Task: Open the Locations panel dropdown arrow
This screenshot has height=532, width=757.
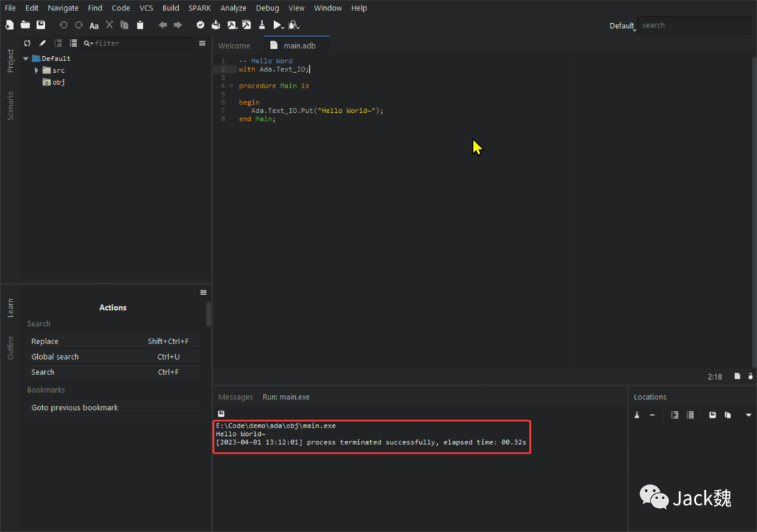Action: 748,415
